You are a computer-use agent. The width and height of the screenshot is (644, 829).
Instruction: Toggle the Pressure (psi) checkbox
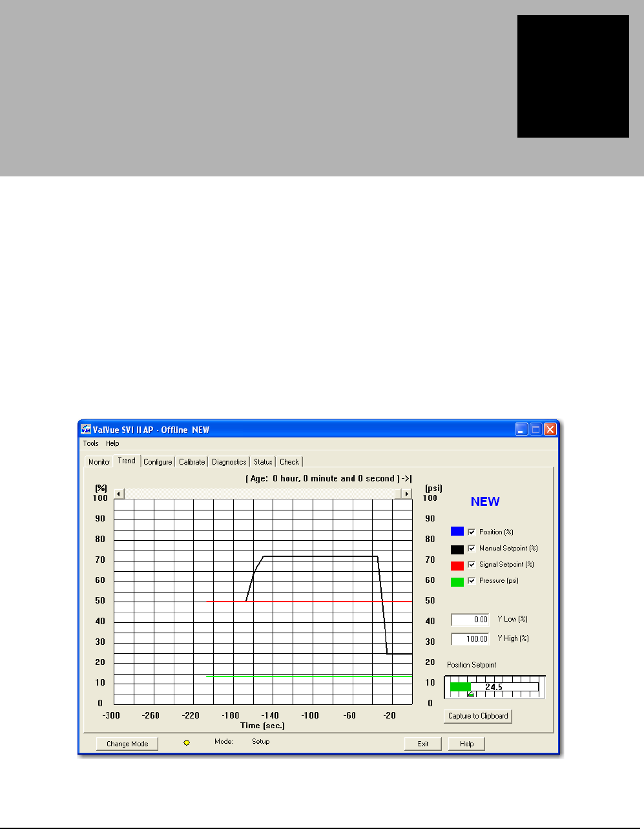click(x=472, y=580)
